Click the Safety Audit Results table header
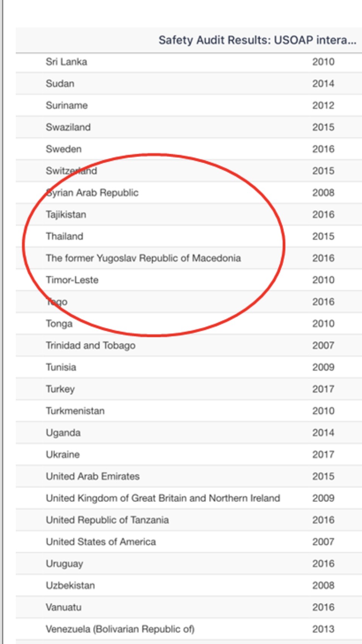Screen dimensions: 362x644 point(257,40)
